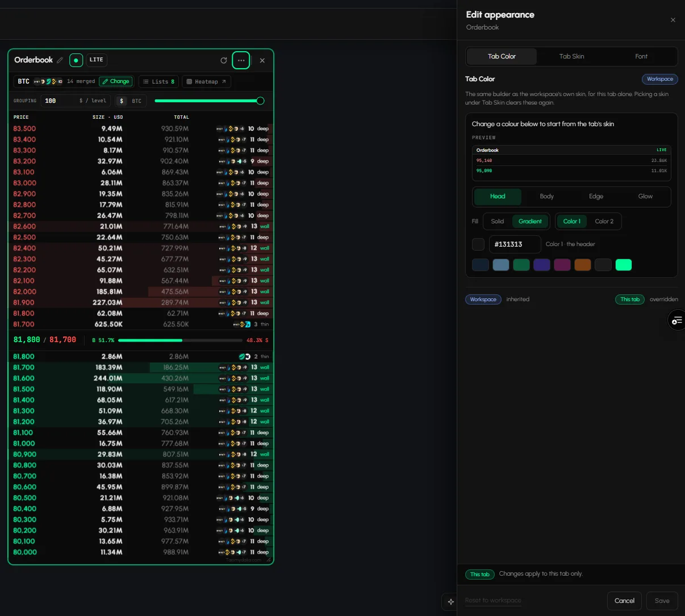Viewport: 685px width, 616px height.
Task: Click the exchange icons next to BTC
Action: coord(48,81)
